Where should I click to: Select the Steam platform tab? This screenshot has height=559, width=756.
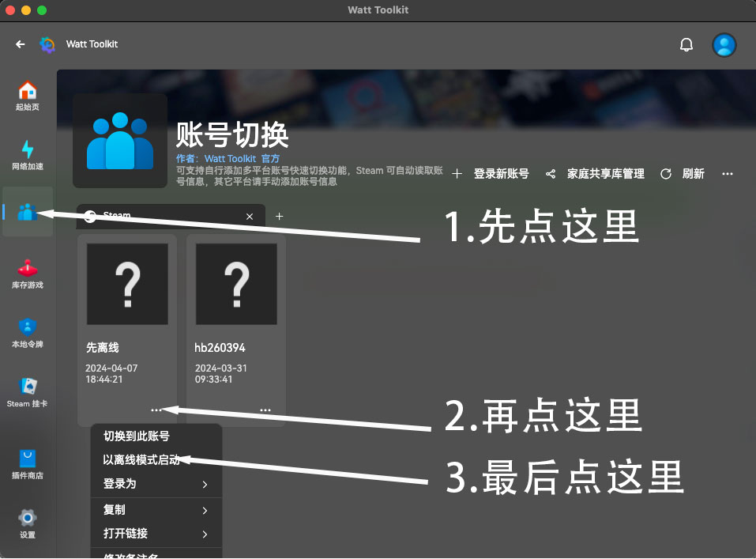(171, 217)
